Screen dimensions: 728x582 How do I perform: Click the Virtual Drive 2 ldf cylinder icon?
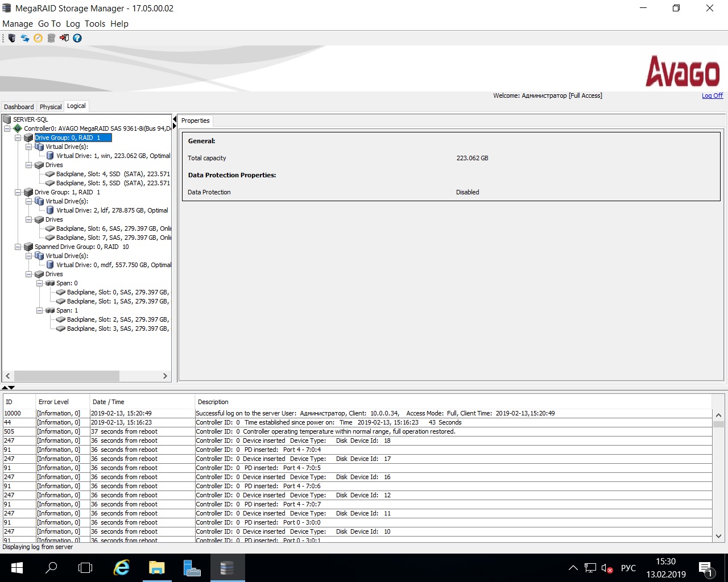pos(50,210)
